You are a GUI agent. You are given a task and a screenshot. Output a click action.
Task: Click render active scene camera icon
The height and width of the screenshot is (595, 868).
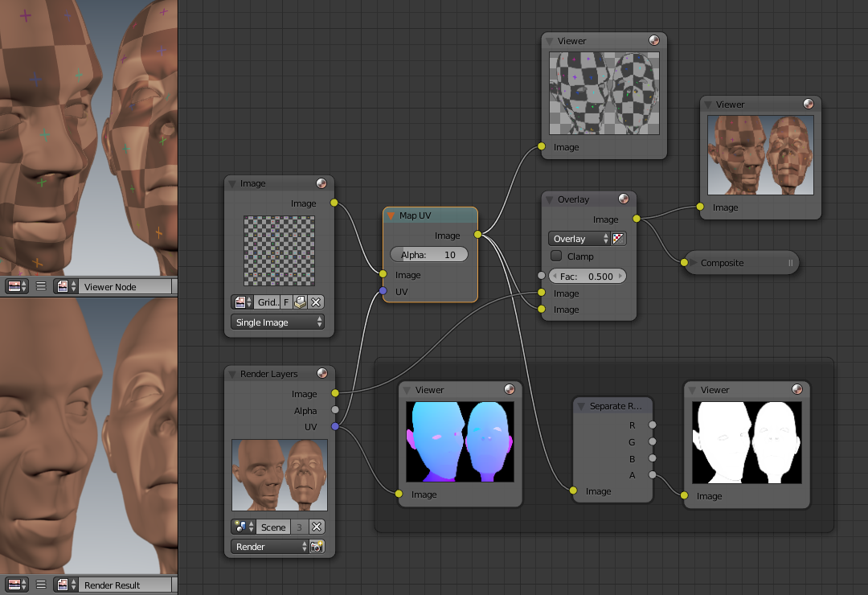317,547
